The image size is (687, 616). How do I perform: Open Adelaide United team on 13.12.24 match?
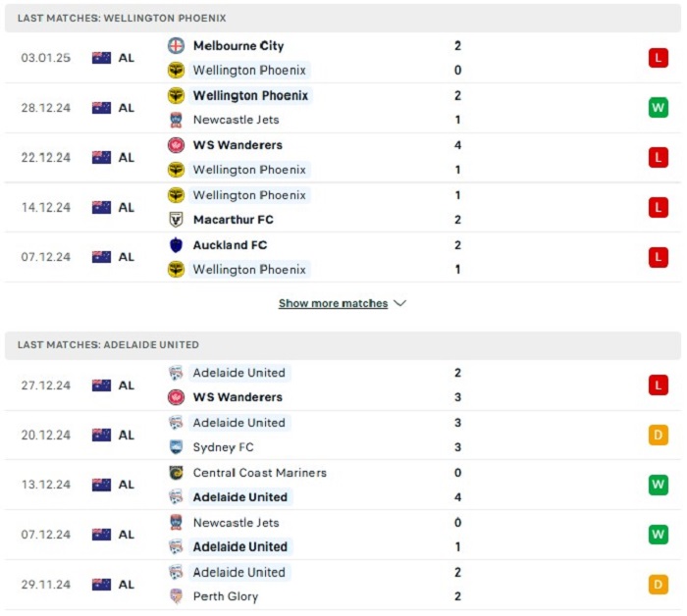click(x=240, y=497)
